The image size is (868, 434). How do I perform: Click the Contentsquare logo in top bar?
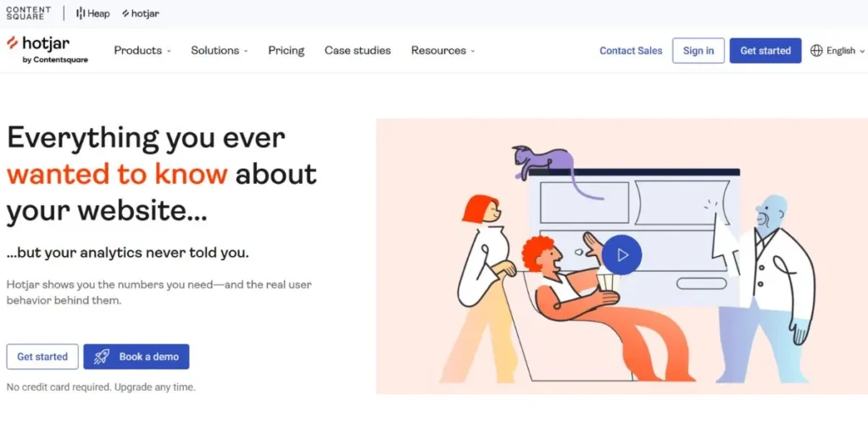click(28, 14)
